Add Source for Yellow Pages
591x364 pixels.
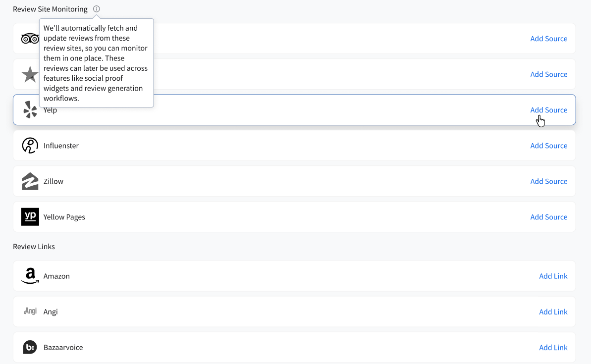(548, 217)
